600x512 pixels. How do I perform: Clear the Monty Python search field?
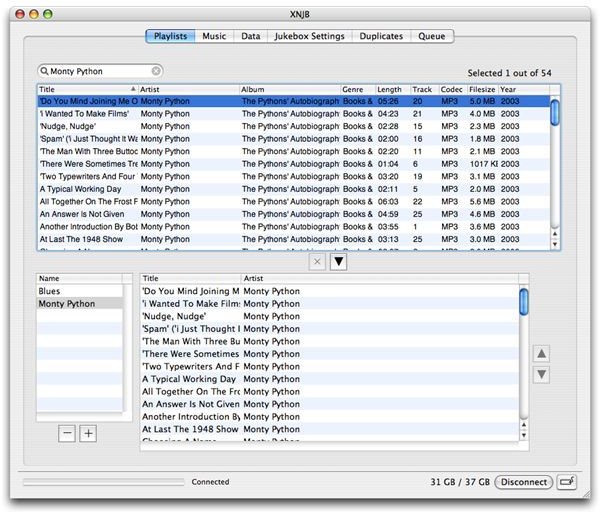point(156,71)
